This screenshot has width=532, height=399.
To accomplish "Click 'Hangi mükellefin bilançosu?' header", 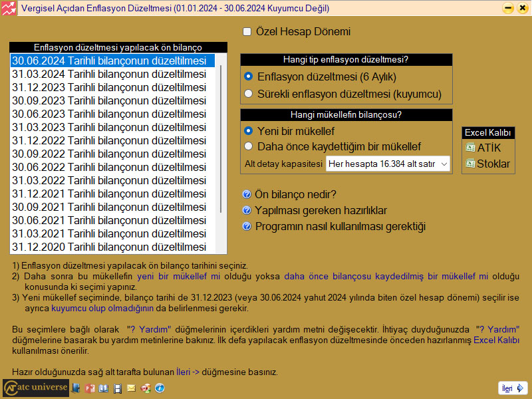I will coord(346,114).
